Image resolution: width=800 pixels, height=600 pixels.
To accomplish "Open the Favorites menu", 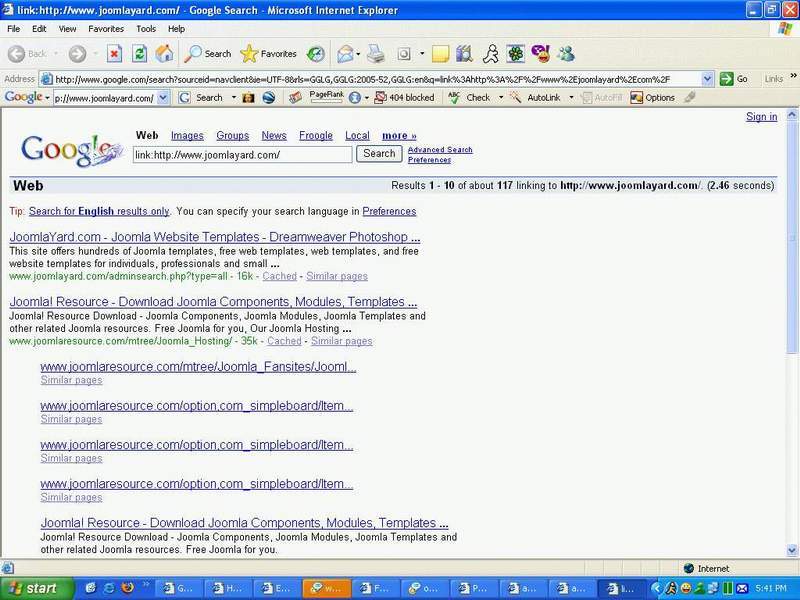I will point(106,29).
